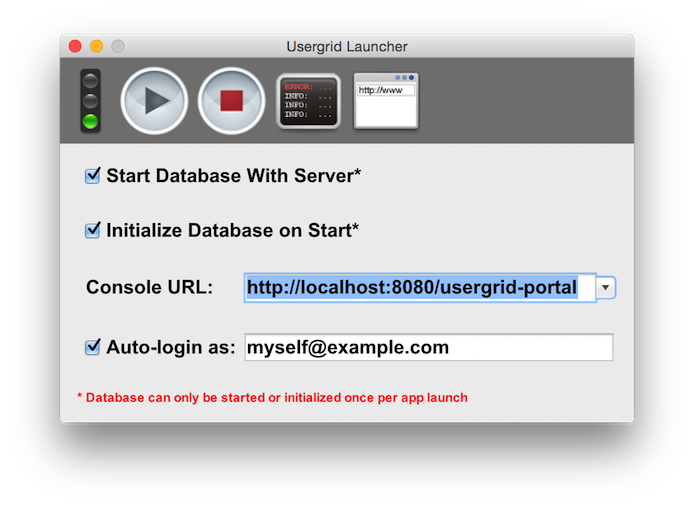Uncheck the Initialize Database on Start checkbox
Screen dimensions: 694x508
pos(93,231)
